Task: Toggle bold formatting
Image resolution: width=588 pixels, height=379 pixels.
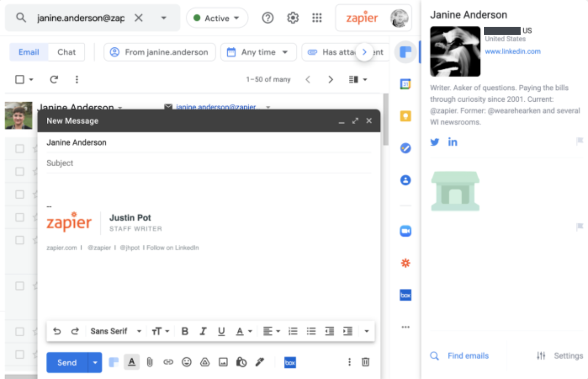Action: pos(185,331)
